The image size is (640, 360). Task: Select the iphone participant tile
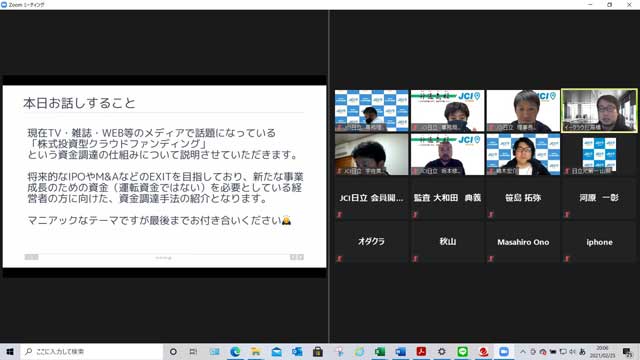tap(599, 242)
